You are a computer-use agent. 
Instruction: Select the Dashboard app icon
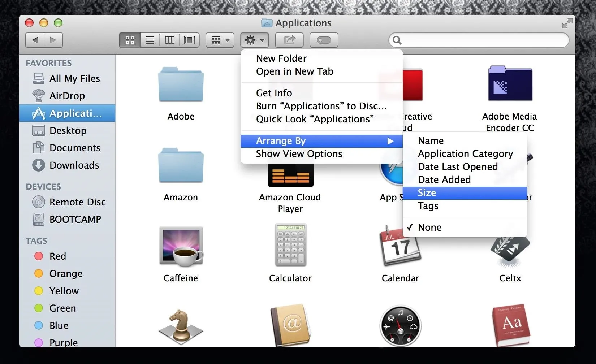click(x=400, y=326)
